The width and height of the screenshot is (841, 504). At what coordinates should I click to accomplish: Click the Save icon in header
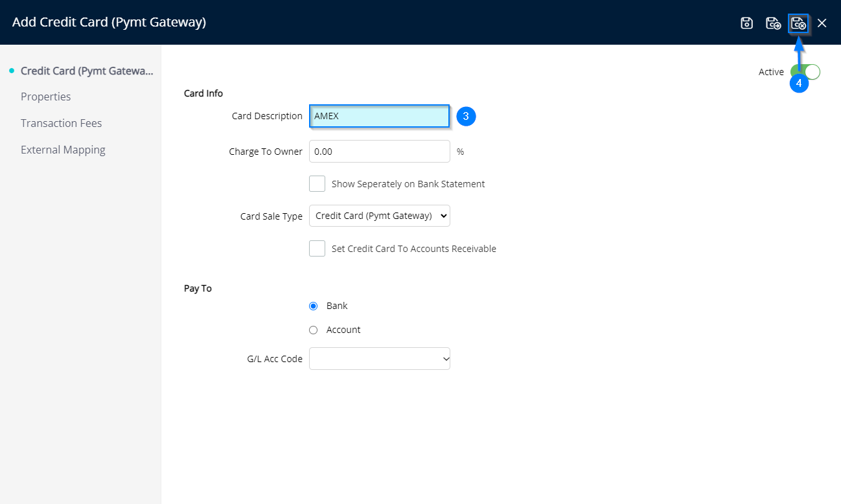(746, 23)
